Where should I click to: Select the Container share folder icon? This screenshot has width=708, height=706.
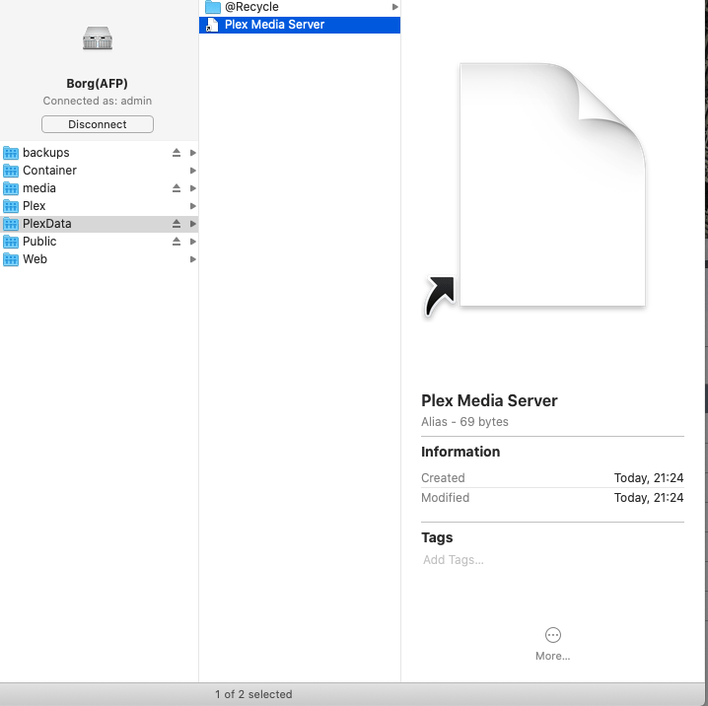[x=11, y=171]
